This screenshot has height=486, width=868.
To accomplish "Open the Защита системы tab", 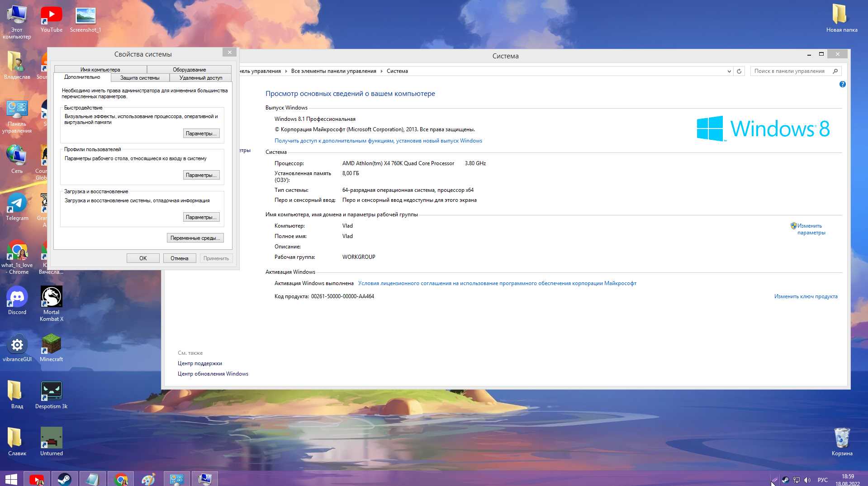I will pos(140,78).
